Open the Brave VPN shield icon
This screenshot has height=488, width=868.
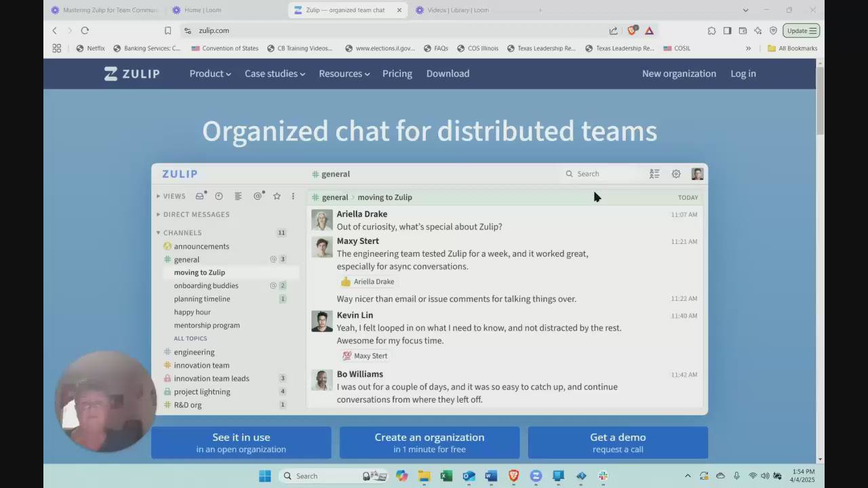pyautogui.click(x=773, y=30)
